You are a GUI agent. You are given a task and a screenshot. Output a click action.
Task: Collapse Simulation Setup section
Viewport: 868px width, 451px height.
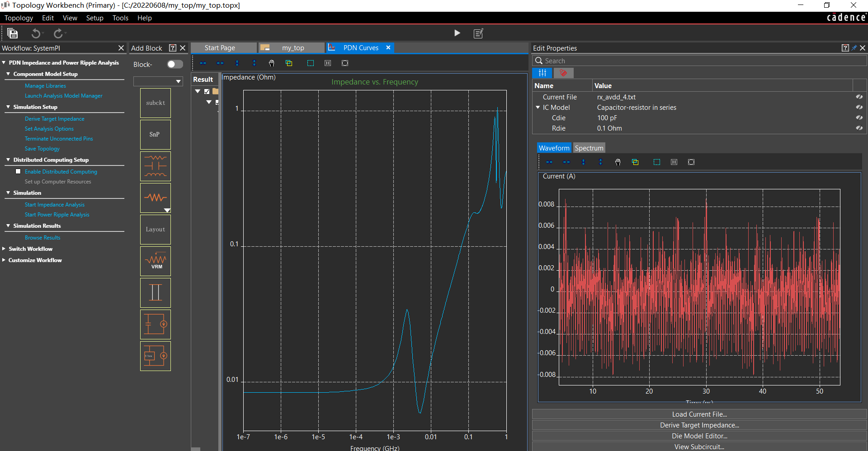8,107
